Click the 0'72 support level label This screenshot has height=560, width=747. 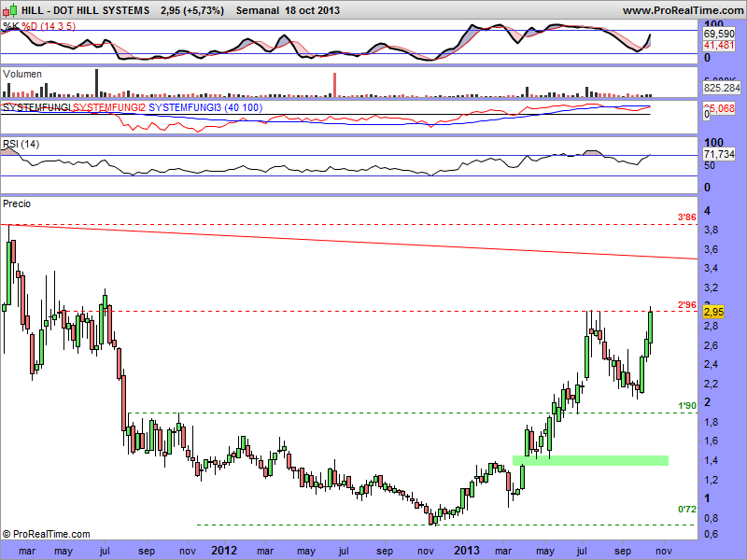(x=687, y=510)
